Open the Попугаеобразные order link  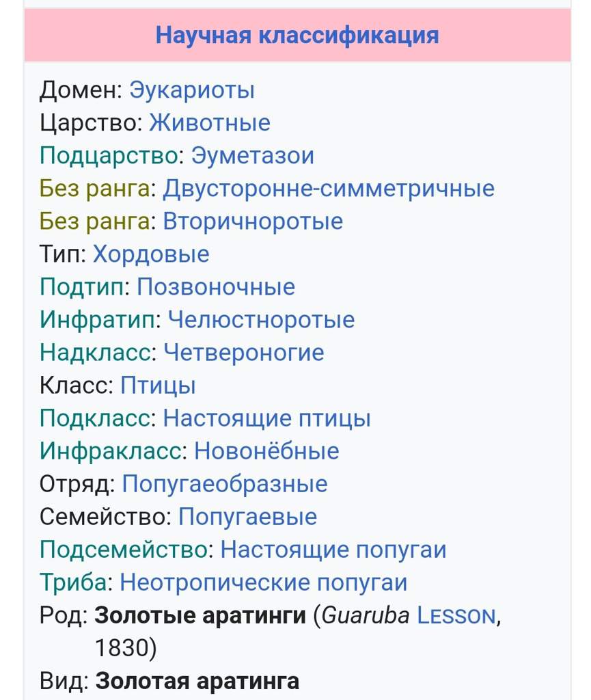(225, 484)
